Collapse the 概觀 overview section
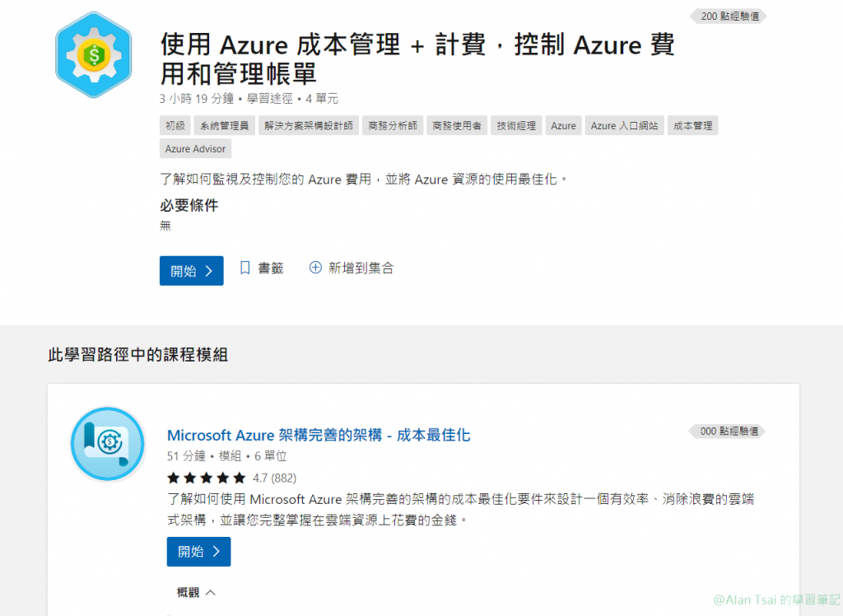Image resolution: width=843 pixels, height=616 pixels. 196,592
